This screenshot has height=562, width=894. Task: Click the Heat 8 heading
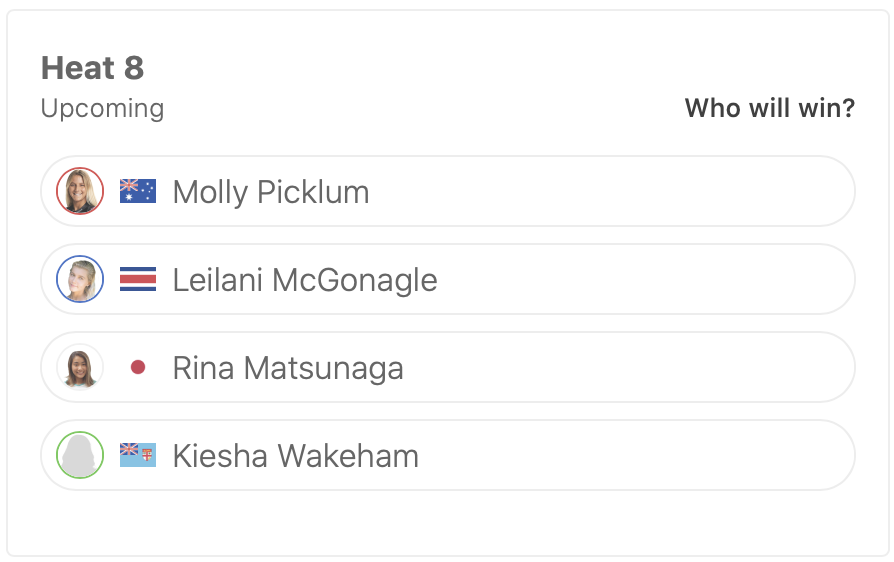click(x=92, y=68)
